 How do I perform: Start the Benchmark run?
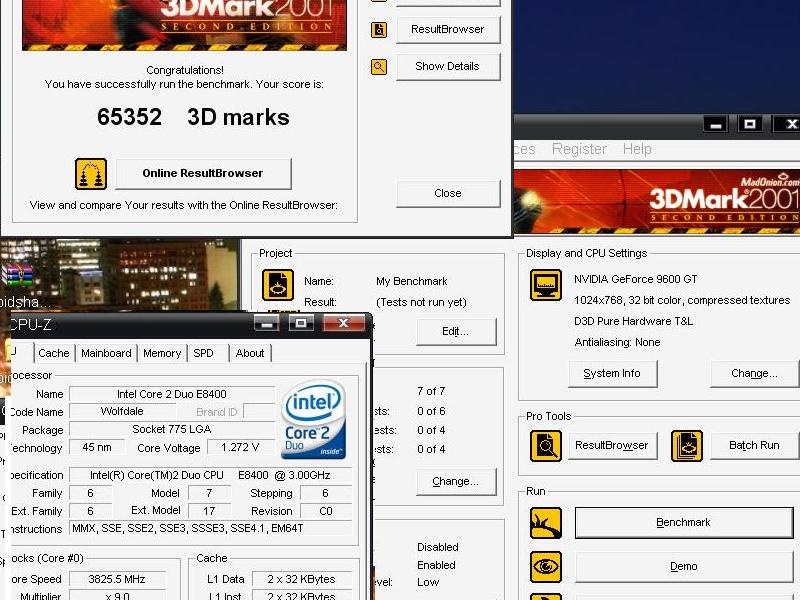684,522
